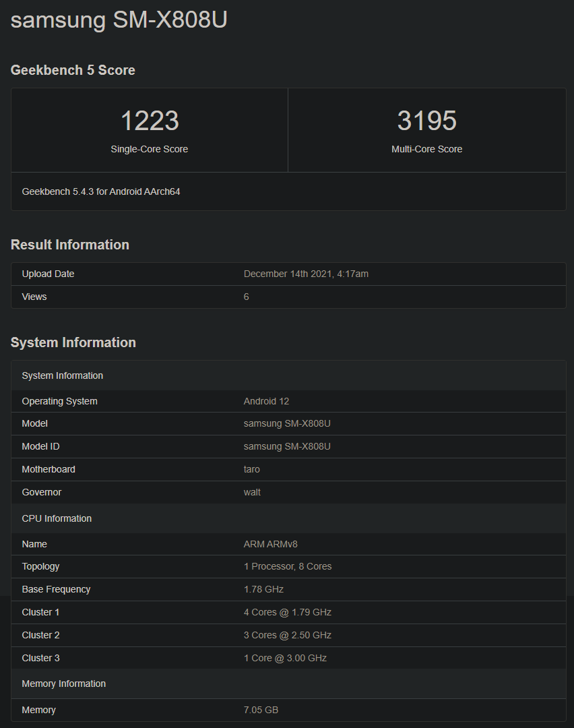Click the Motherboard row showing taro

point(288,469)
